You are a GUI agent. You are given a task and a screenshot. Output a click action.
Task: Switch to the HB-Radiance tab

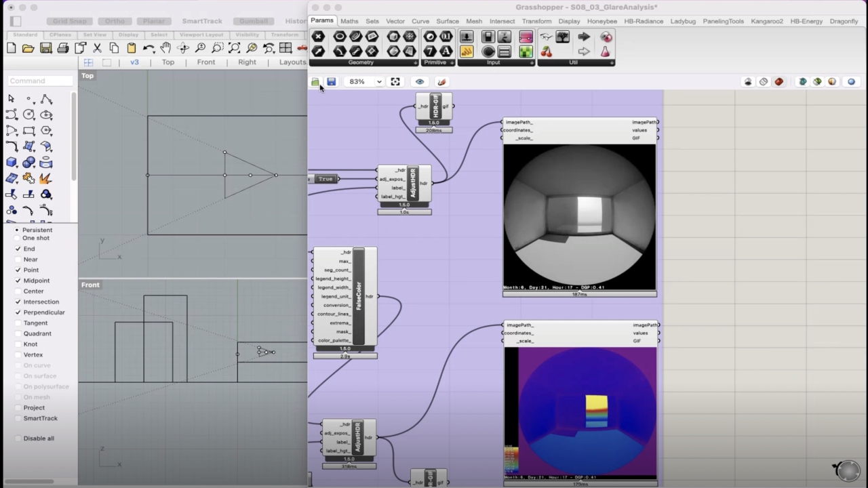[644, 21]
